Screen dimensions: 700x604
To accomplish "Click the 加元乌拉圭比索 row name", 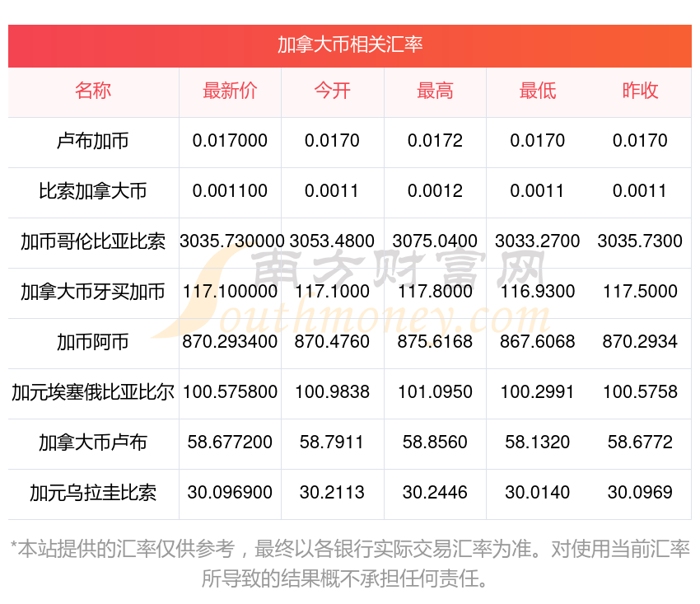I will [93, 493].
